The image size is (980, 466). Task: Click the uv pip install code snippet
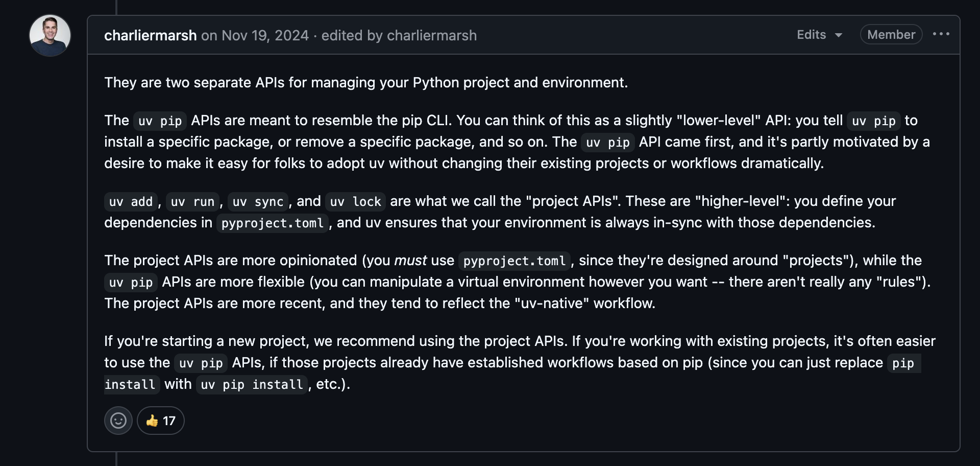point(252,385)
